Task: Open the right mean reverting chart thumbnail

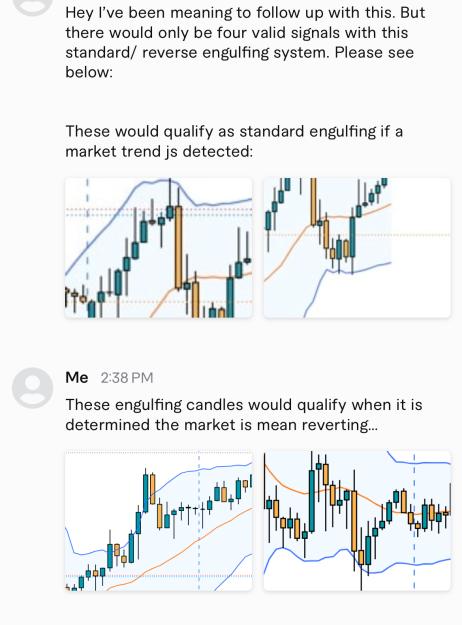Action: (x=357, y=521)
